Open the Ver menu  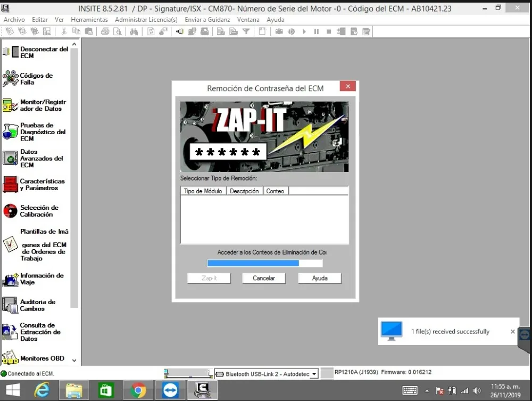[60, 20]
